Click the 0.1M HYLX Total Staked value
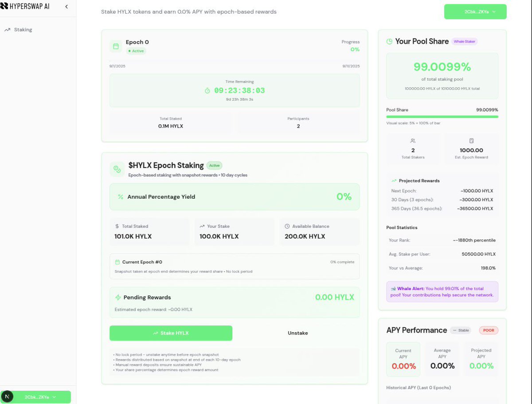 pos(171,126)
